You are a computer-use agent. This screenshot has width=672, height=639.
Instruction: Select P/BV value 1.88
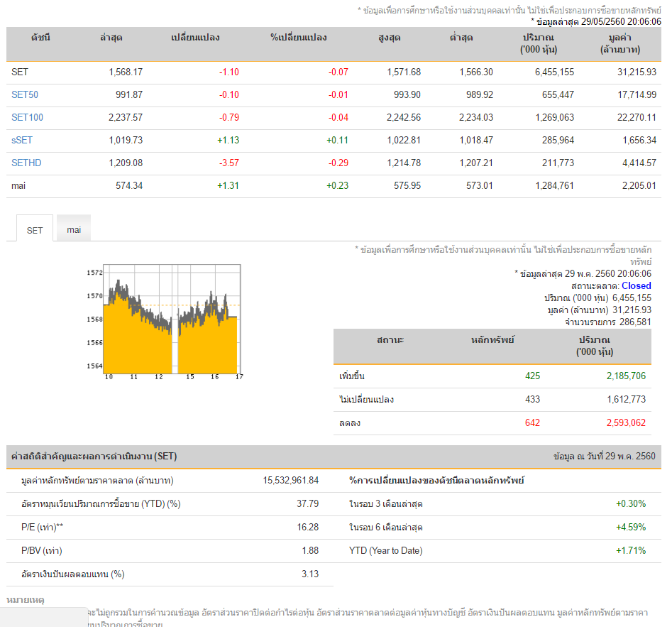click(x=310, y=551)
